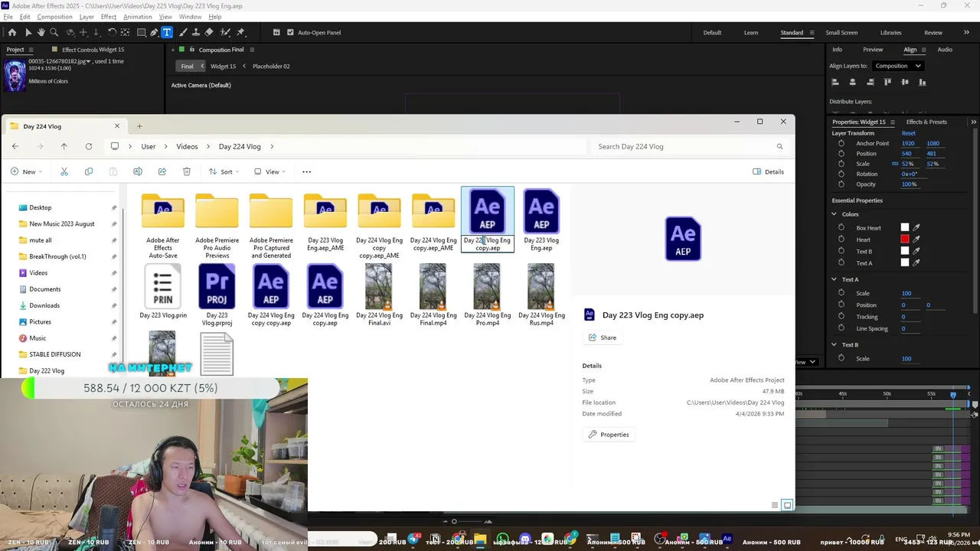
Task: Select the Eraser tool
Action: point(209,32)
